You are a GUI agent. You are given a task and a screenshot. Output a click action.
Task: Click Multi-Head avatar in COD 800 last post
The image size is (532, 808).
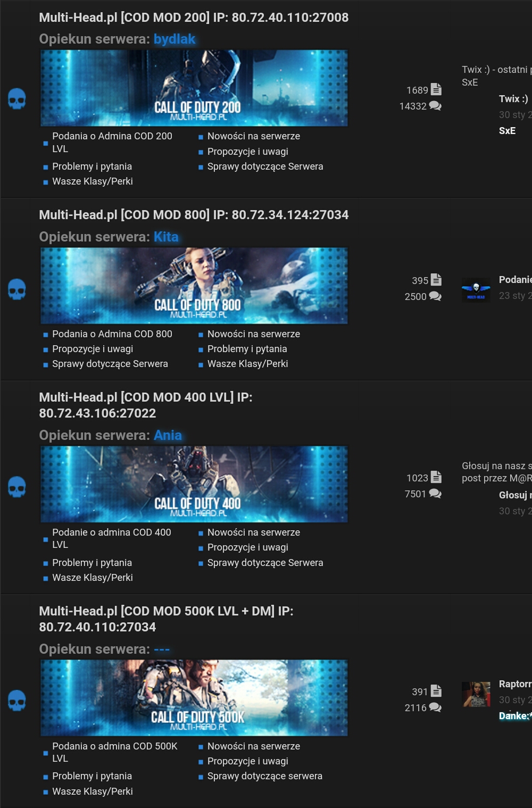tap(476, 290)
